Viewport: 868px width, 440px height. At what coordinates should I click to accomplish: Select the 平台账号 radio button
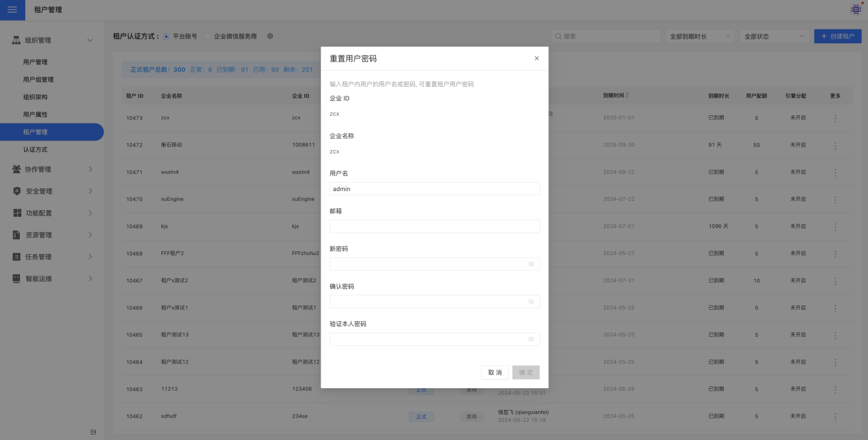(166, 36)
